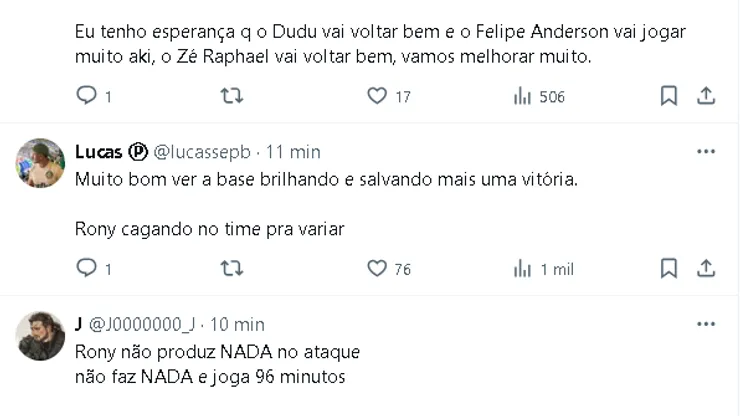
Task: Open J's profile avatar
Action: point(40,335)
